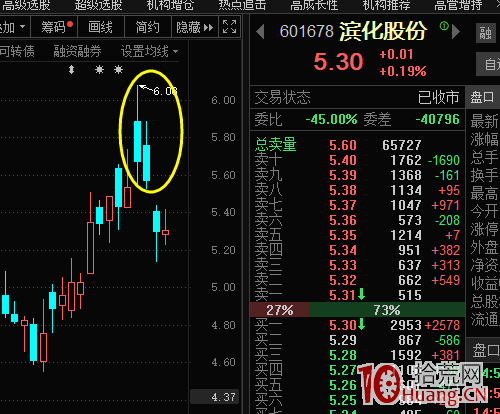Click the 4.37 price axis marker
The image size is (500, 414).
[x=215, y=397]
